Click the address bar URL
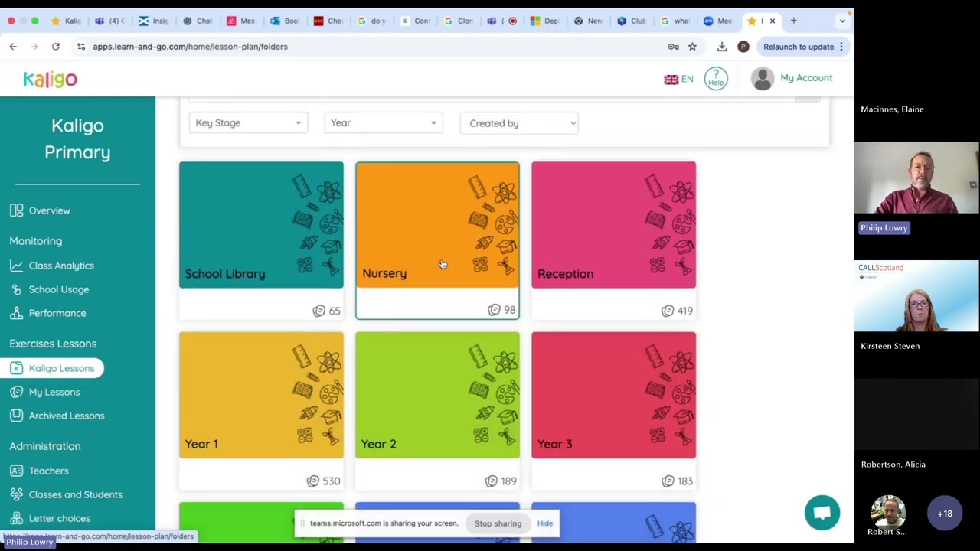The width and height of the screenshot is (980, 551). point(190,47)
